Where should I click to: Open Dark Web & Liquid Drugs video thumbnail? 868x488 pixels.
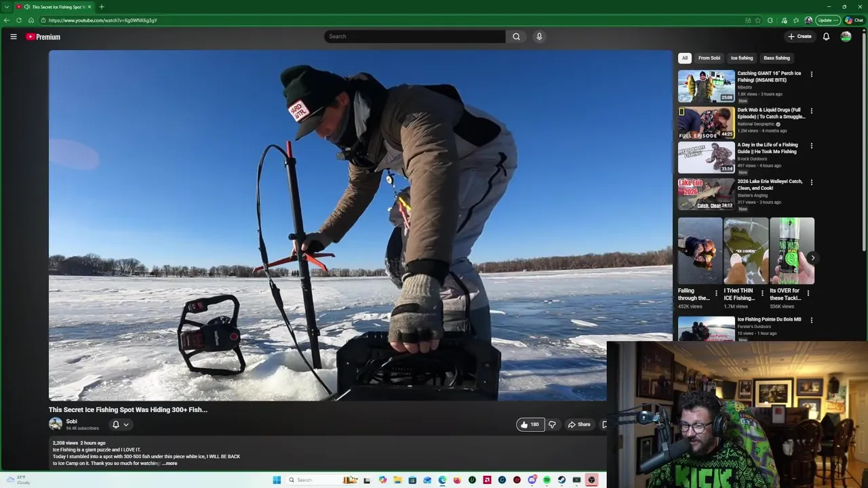(x=706, y=123)
